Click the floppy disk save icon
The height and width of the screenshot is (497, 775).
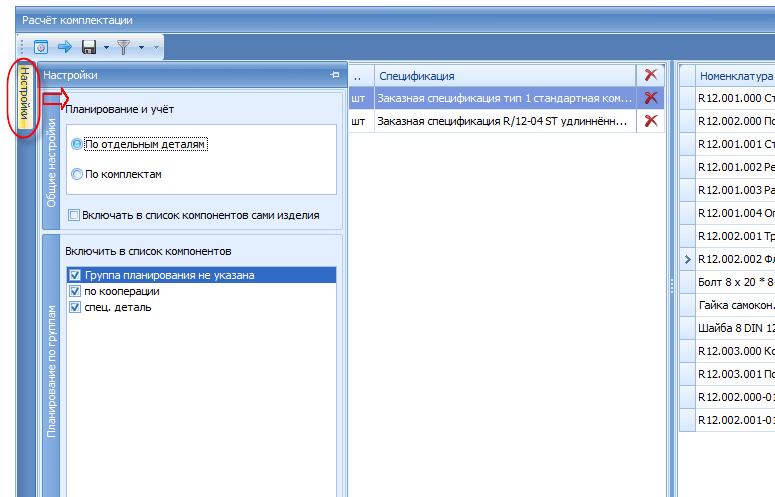point(89,47)
